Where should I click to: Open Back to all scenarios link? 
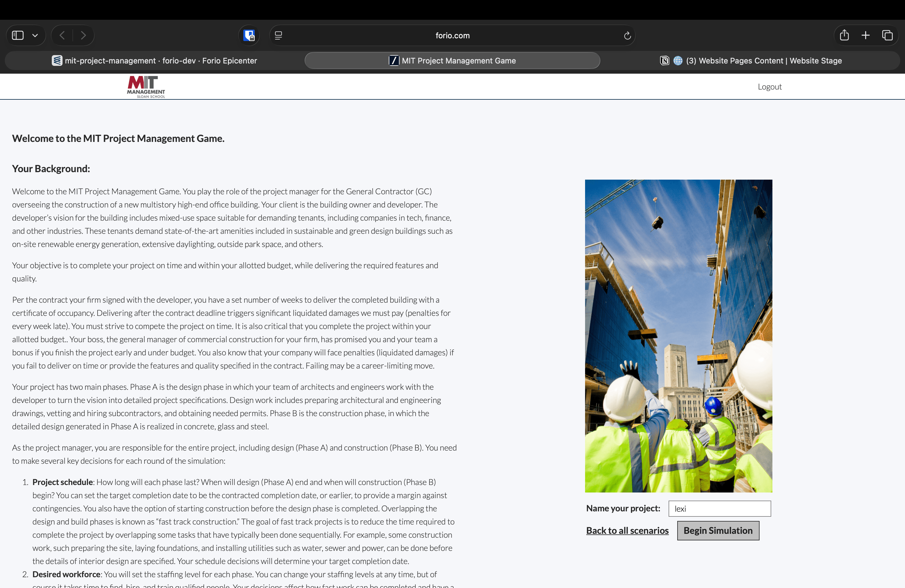627,531
